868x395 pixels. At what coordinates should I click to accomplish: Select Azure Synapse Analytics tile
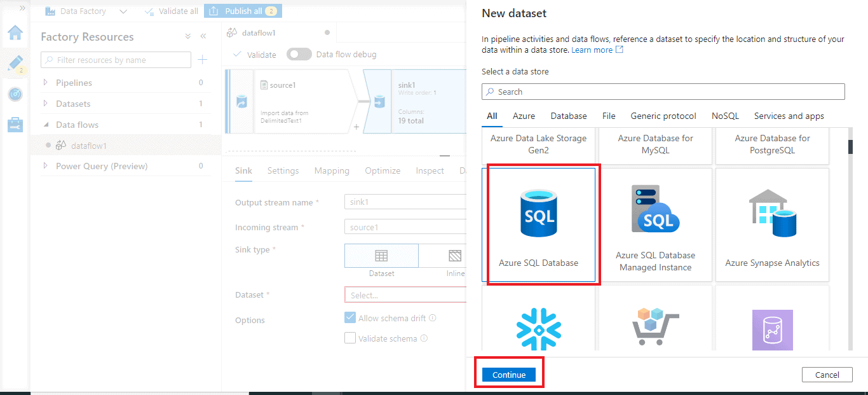[x=772, y=225]
